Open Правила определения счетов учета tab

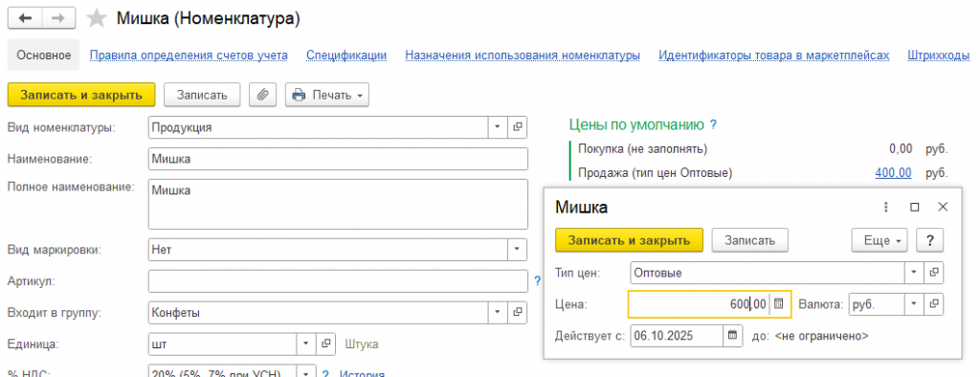[189, 55]
